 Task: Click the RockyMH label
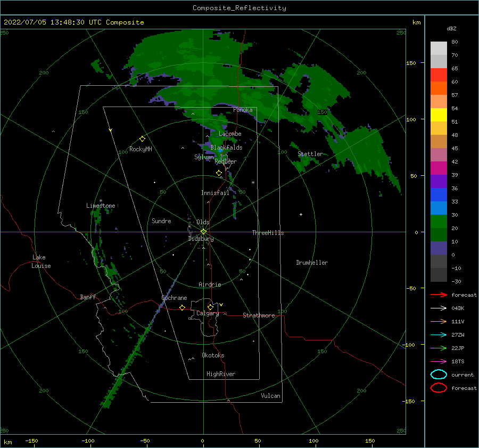click(x=141, y=149)
